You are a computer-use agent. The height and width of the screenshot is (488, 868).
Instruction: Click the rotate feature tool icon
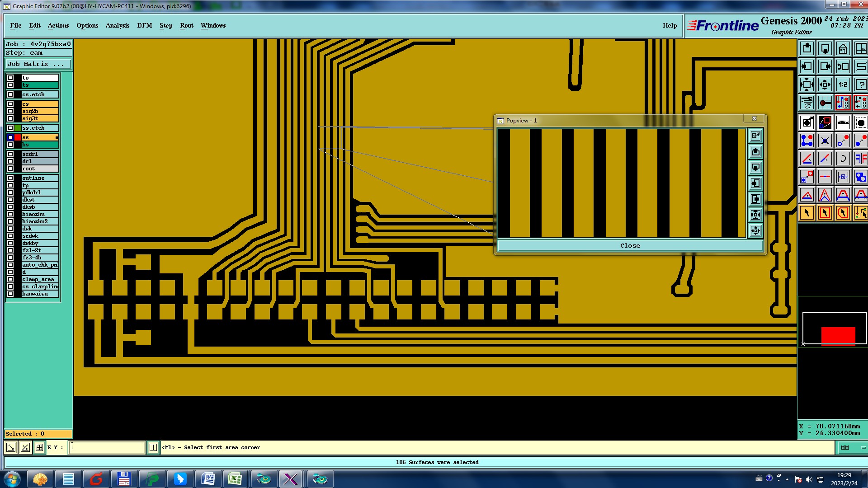click(x=843, y=159)
